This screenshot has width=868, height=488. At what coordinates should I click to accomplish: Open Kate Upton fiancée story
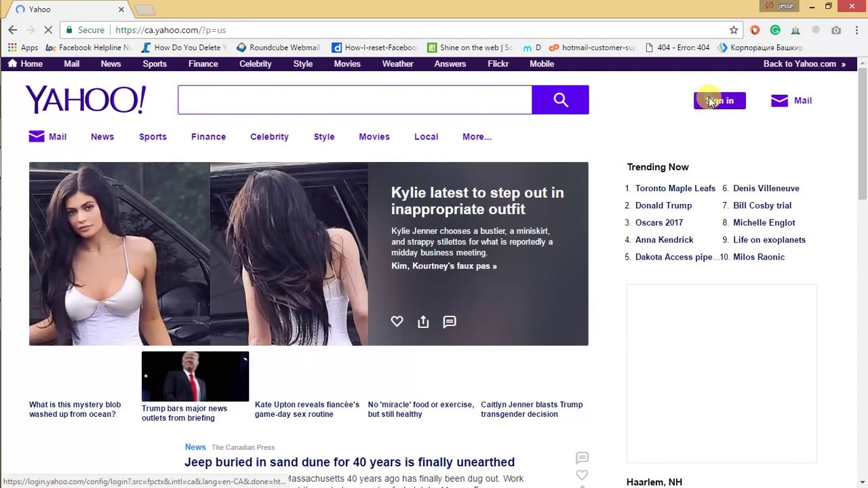pyautogui.click(x=307, y=409)
